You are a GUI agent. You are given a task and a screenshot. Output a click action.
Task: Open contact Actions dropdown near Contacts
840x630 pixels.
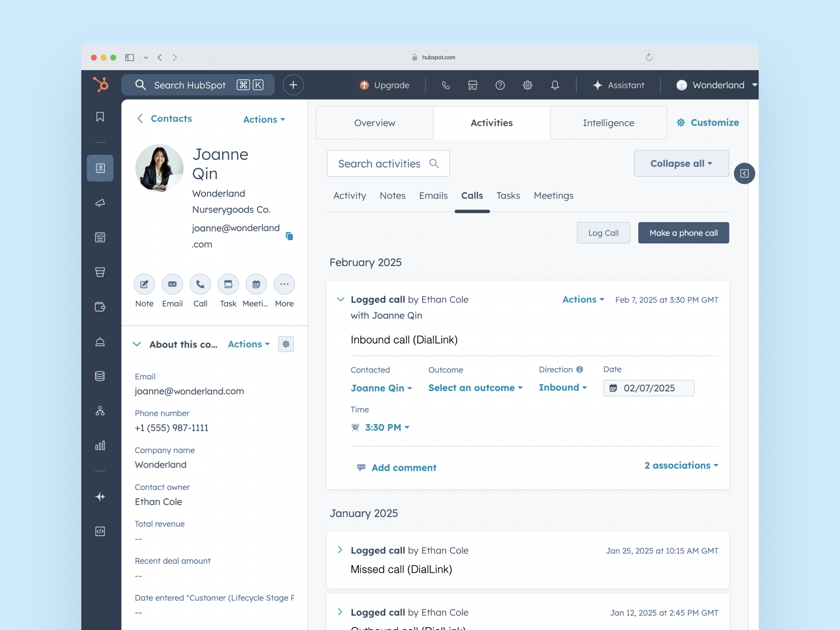click(264, 119)
